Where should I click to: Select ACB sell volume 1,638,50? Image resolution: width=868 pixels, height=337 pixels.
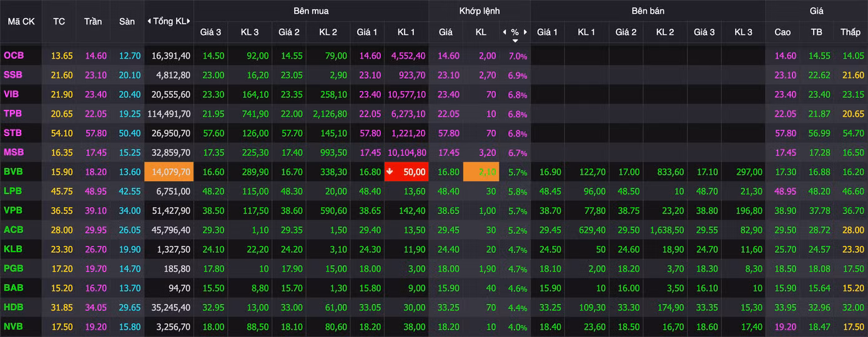(666, 230)
